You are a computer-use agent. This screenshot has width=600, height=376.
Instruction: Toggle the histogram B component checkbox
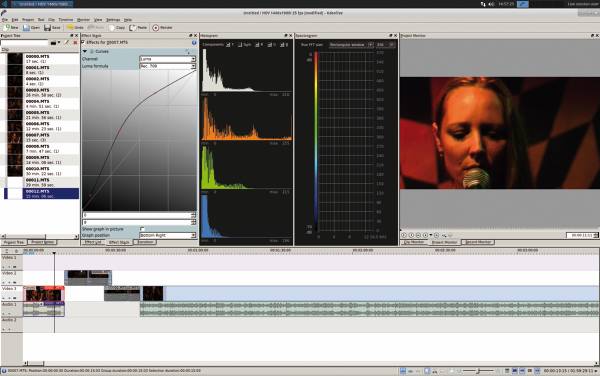tap(282, 45)
